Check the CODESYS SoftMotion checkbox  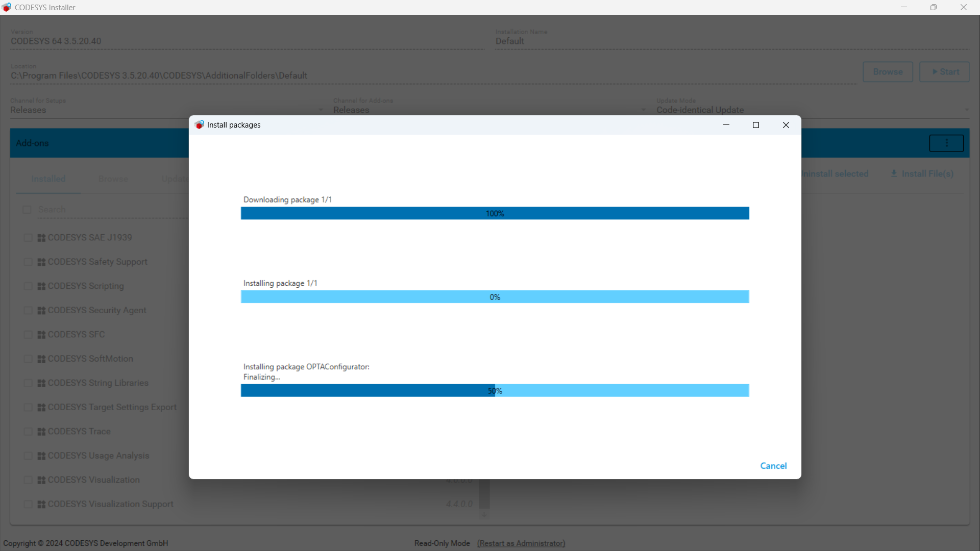28,359
